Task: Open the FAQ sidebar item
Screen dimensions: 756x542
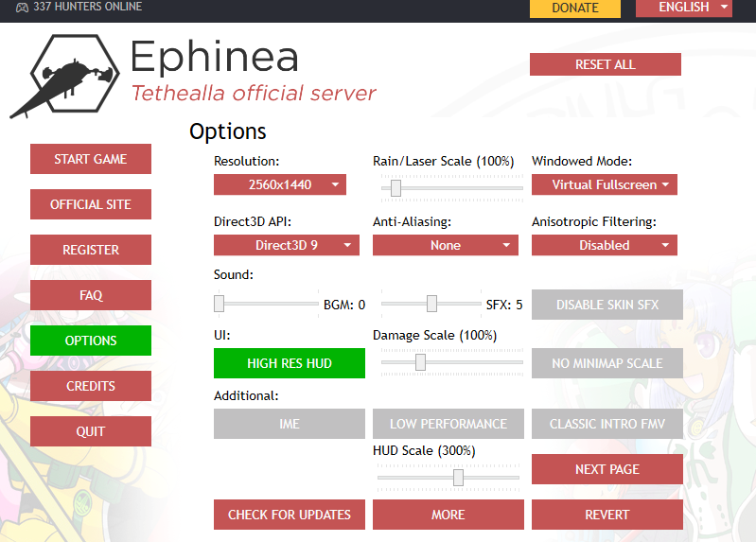Action: coord(91,295)
